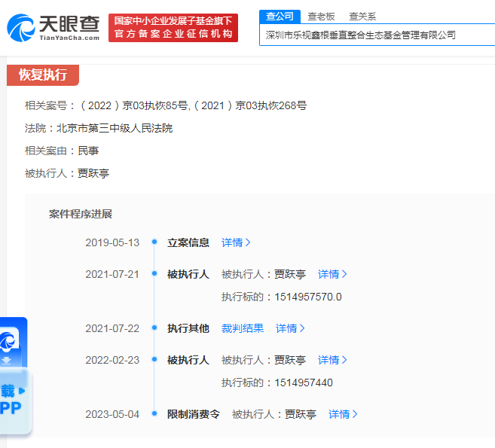This screenshot has height=448, width=495.
Task: Click the 相关案由：民事 line
Action: 62,151
